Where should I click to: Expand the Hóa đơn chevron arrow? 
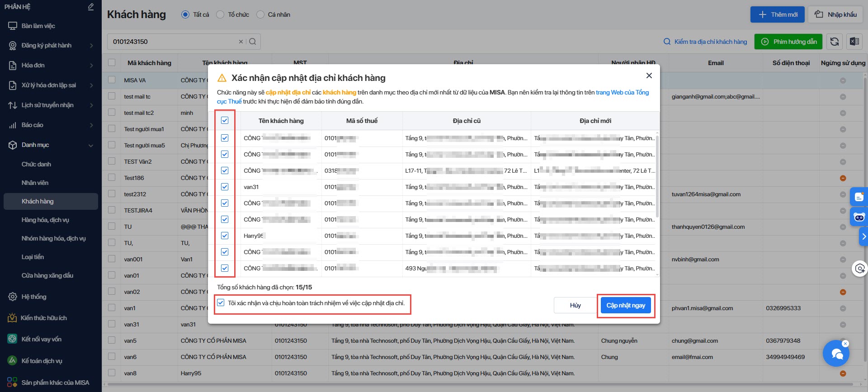(x=91, y=66)
